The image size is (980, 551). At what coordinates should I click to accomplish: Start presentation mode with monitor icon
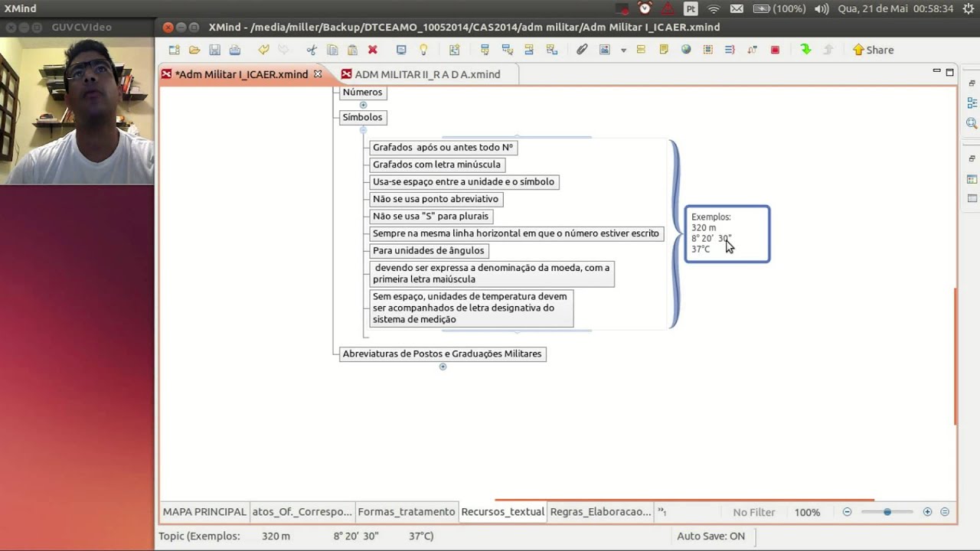click(x=401, y=50)
